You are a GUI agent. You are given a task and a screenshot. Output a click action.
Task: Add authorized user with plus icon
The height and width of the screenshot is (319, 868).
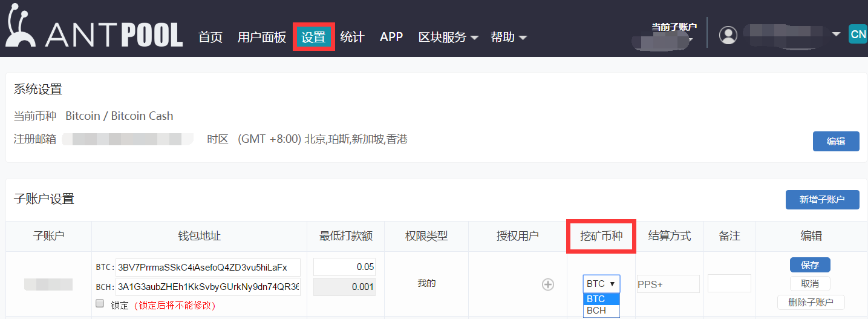(548, 284)
